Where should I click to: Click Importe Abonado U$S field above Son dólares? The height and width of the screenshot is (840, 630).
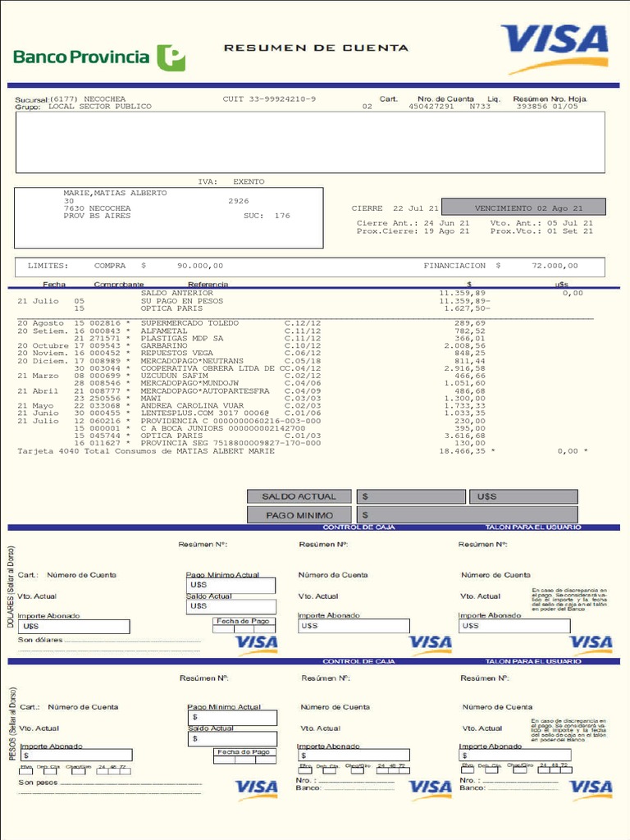tap(74, 626)
